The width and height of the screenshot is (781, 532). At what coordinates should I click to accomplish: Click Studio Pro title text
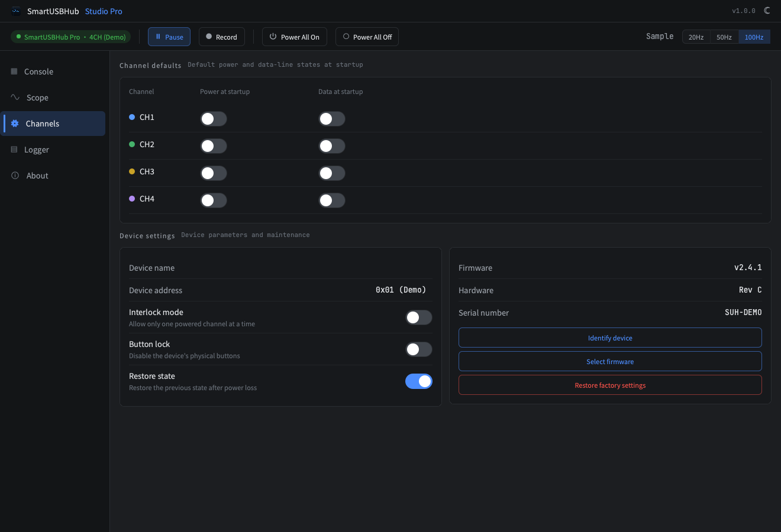pyautogui.click(x=104, y=11)
